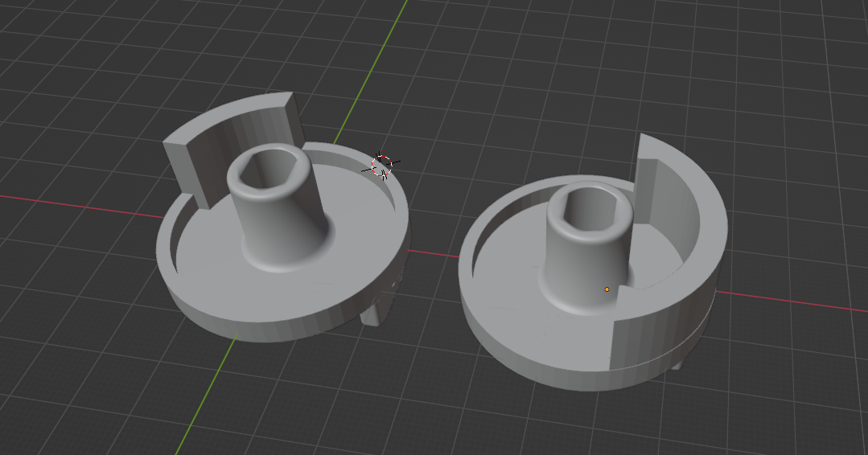868x455 pixels.
Task: Click the flat end face of left model's wall
Action: [x=187, y=173]
